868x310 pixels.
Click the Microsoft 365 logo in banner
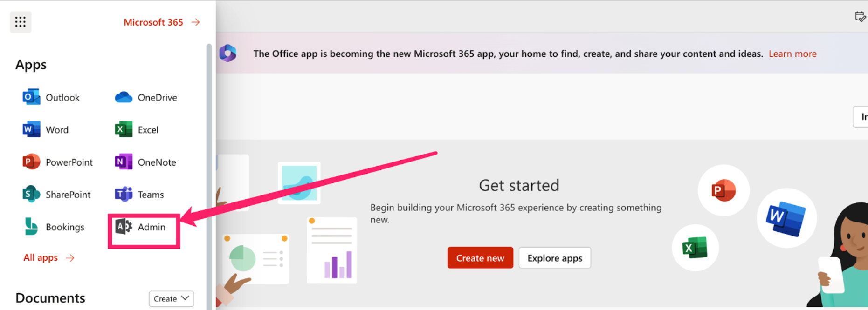click(x=228, y=53)
